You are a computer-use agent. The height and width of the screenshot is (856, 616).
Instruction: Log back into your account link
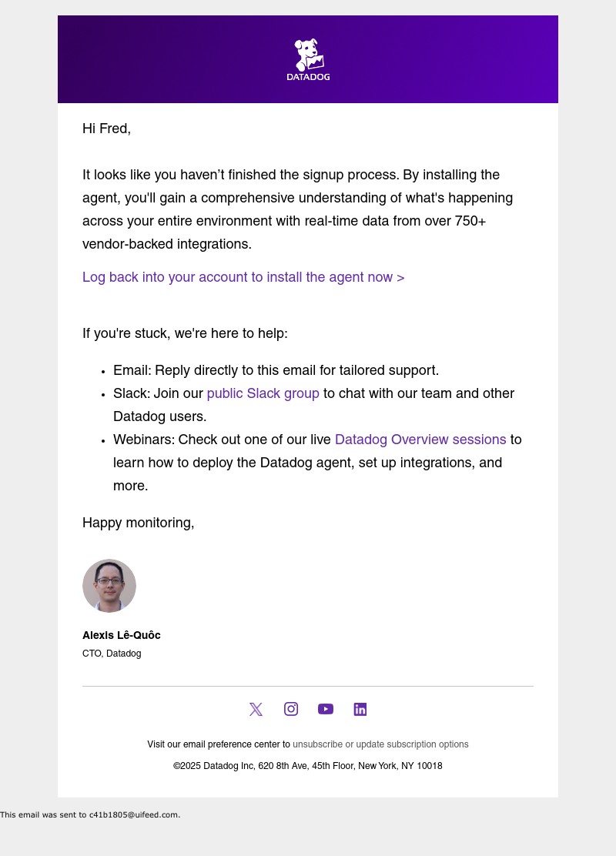[x=243, y=277]
